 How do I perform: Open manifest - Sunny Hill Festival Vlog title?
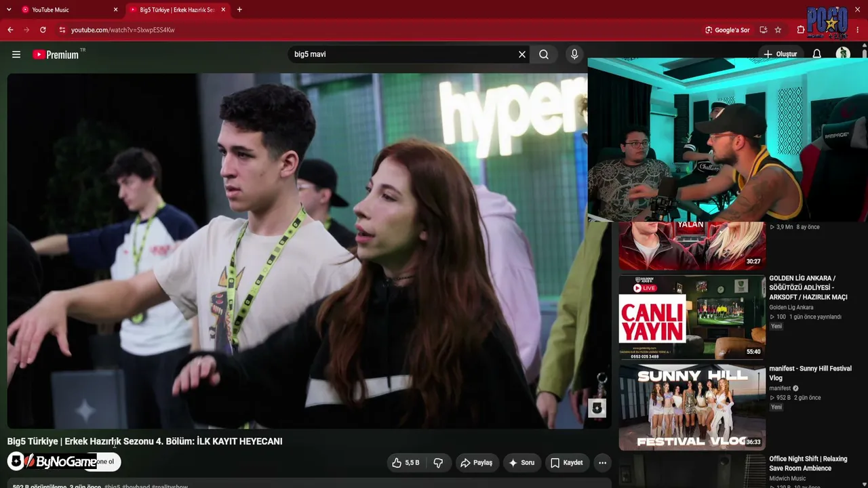pyautogui.click(x=810, y=373)
